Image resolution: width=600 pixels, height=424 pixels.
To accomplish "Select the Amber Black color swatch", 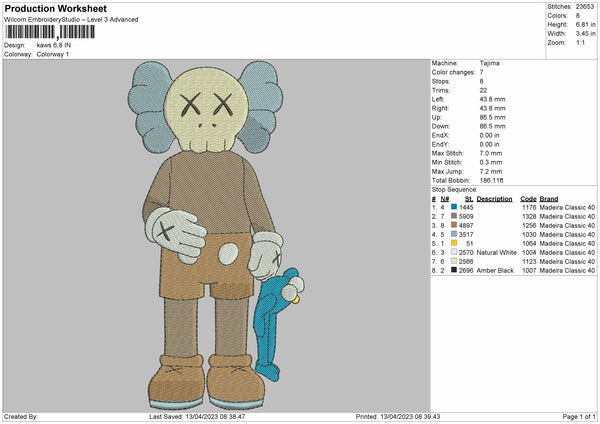I will point(454,270).
